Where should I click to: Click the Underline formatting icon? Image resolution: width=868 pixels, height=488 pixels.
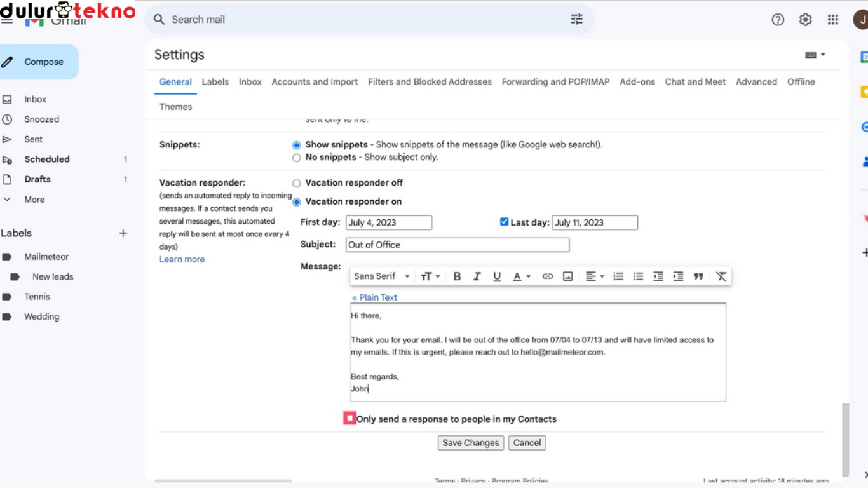pos(497,276)
